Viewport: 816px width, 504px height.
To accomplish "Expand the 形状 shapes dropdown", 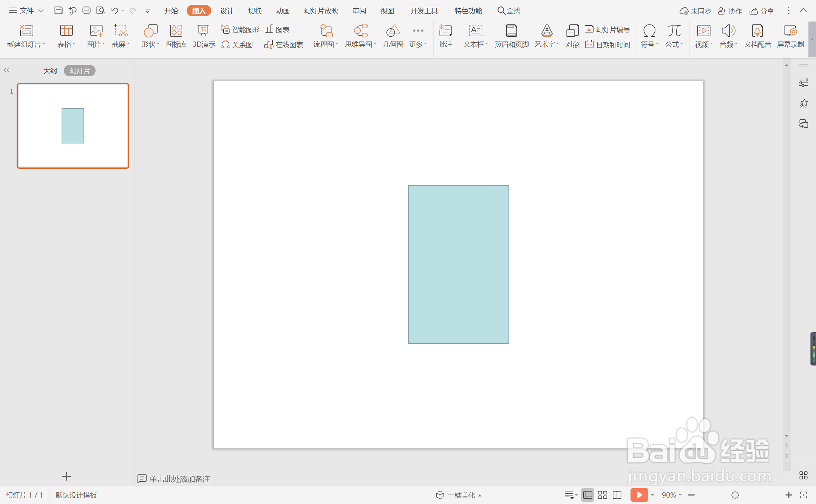I will (150, 44).
